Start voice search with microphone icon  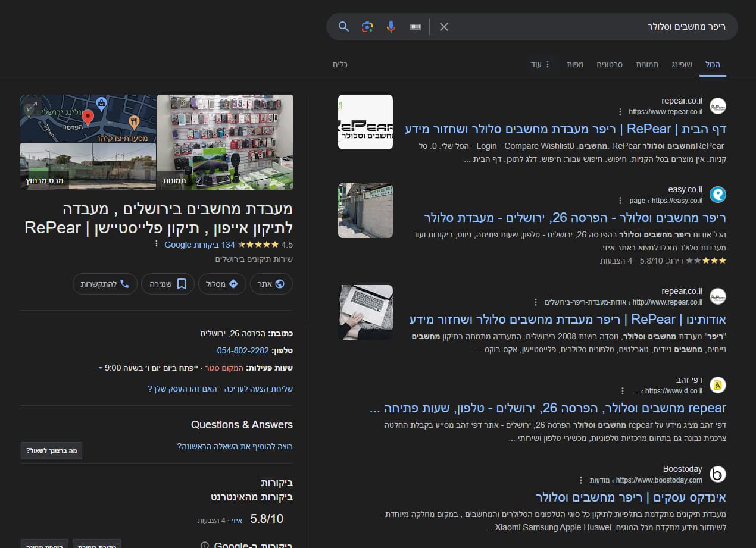(391, 27)
